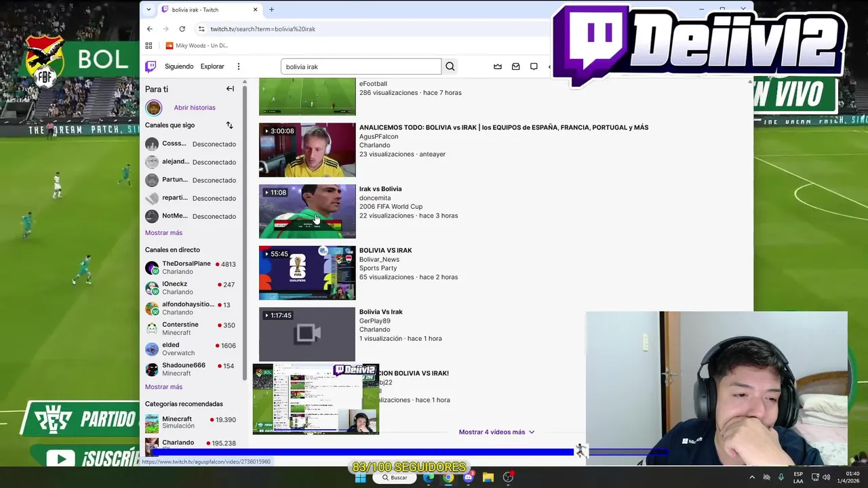Open the Twitch home logo

[x=151, y=66]
